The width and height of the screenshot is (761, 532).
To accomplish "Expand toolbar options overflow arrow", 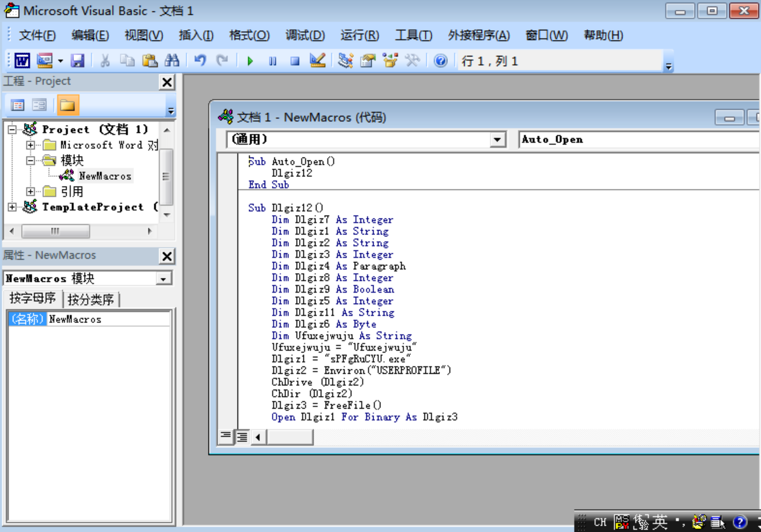I will point(669,66).
